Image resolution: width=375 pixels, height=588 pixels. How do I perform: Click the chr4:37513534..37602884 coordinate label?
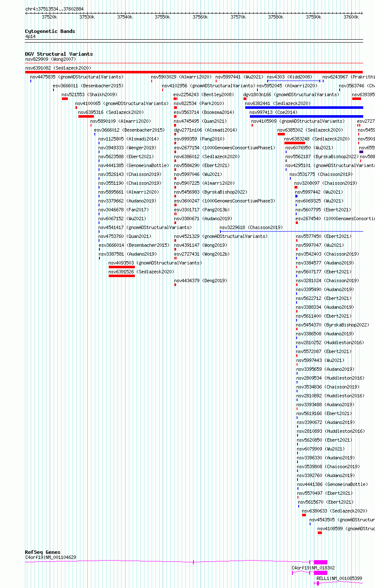pyautogui.click(x=54, y=9)
